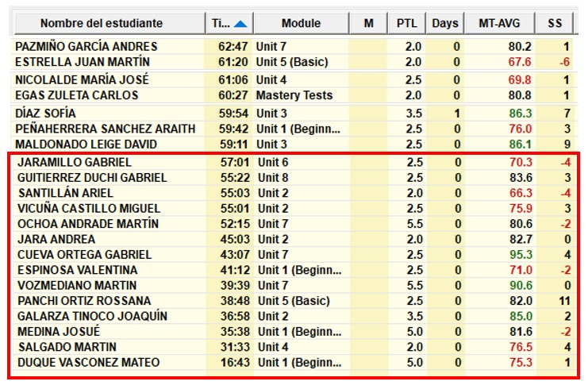Viewport: 588px width, 389px height.
Task: Click SS value 9
Action: tap(567, 144)
